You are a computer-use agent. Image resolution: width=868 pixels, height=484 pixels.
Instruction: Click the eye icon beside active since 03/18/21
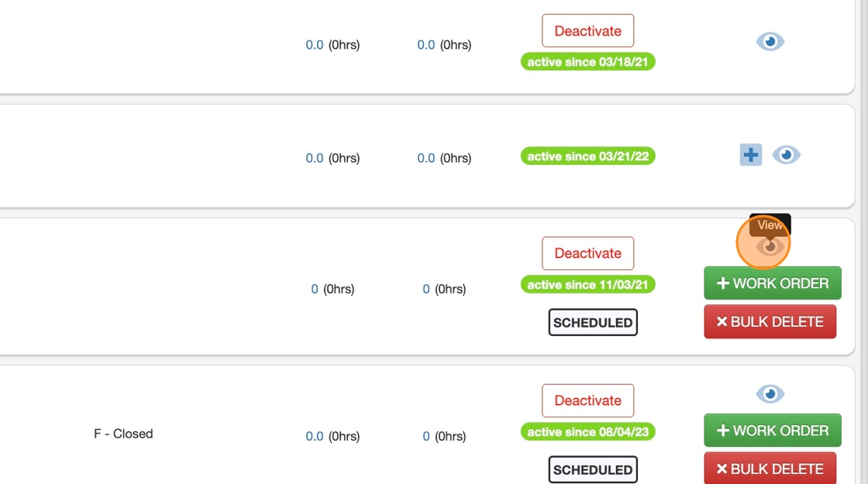coord(770,42)
